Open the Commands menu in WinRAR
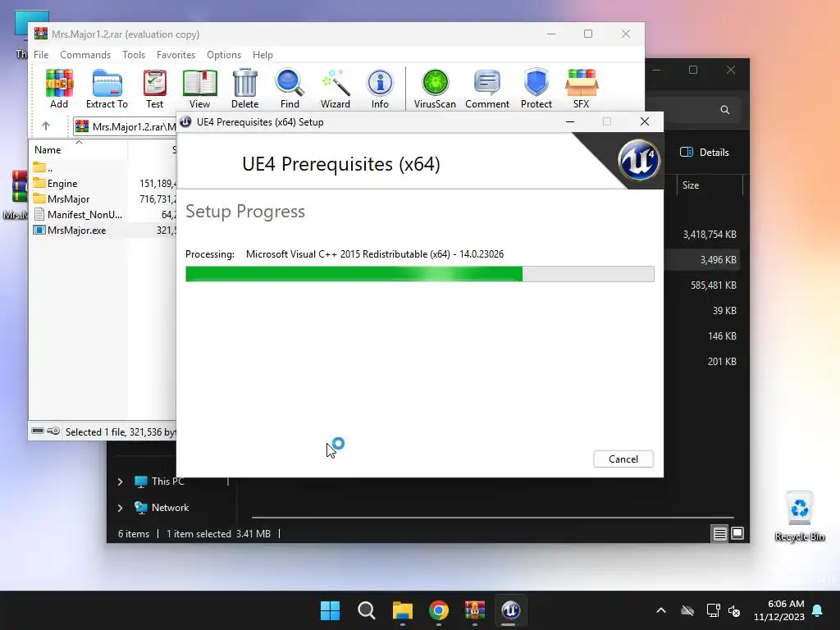 (x=85, y=55)
